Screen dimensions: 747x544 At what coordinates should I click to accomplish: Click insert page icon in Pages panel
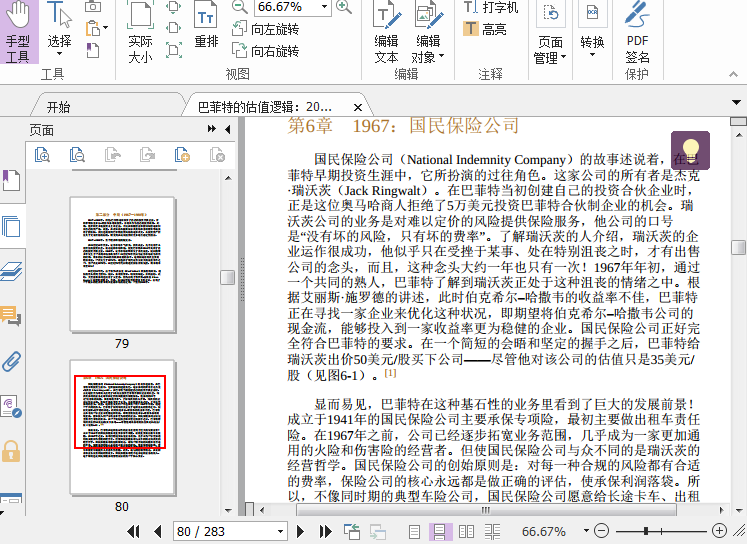click(x=182, y=155)
